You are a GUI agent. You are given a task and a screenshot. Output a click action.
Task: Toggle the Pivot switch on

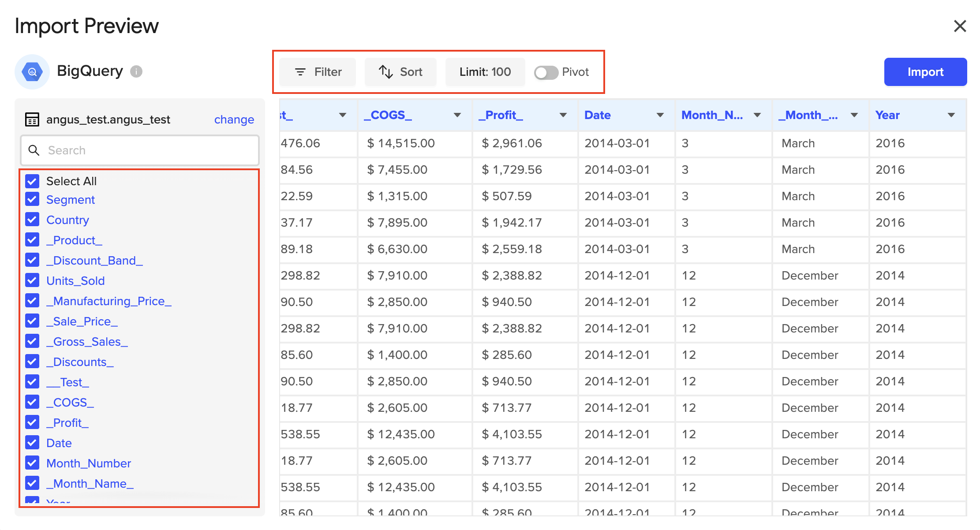click(x=546, y=72)
